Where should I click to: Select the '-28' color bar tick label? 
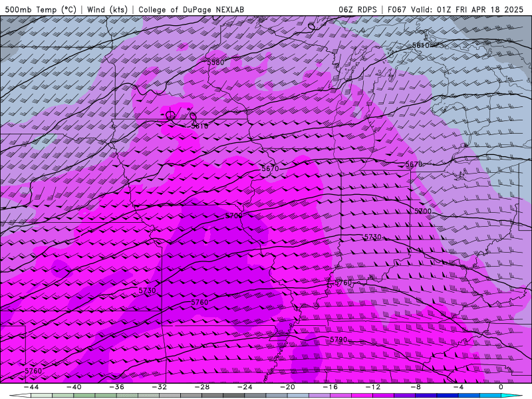pyautogui.click(x=202, y=387)
